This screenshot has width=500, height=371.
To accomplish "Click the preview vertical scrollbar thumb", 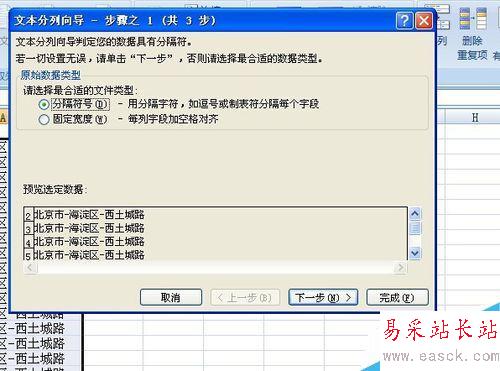I will coord(415,228).
